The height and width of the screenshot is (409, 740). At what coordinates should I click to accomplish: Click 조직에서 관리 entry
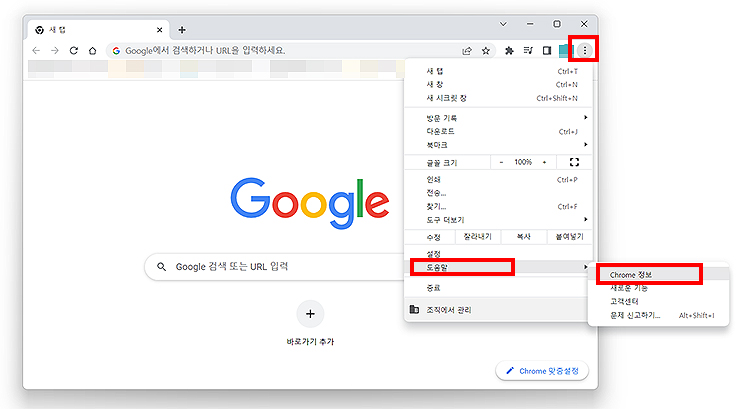(x=498, y=310)
